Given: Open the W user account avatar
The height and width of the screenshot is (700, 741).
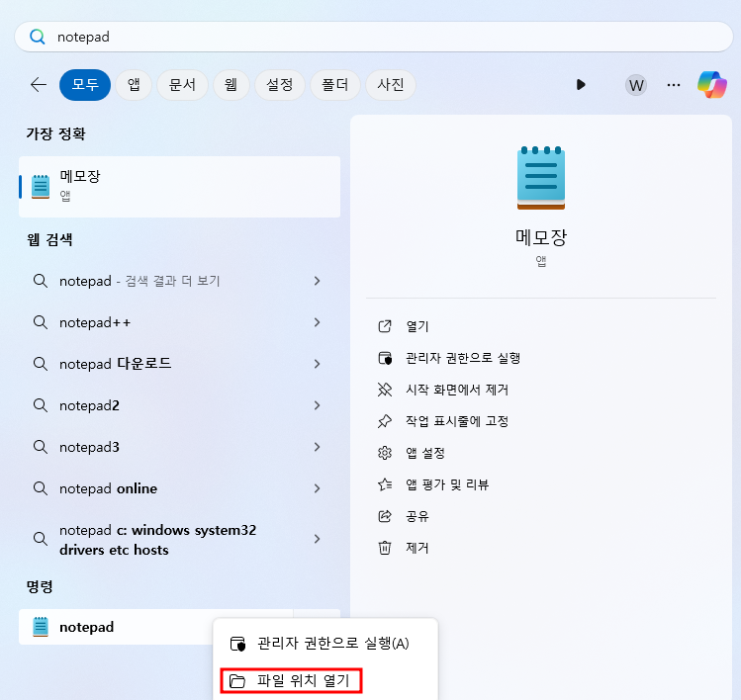Looking at the screenshot, I should pos(636,85).
